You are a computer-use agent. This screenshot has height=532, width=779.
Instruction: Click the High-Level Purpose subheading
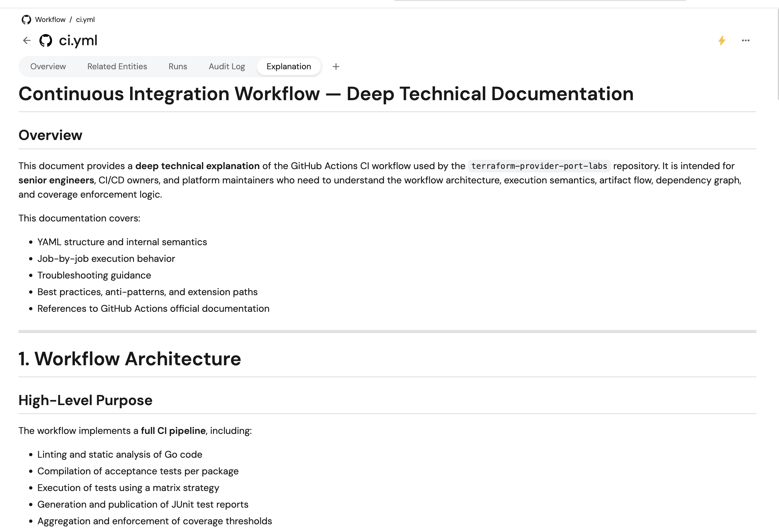coord(86,400)
